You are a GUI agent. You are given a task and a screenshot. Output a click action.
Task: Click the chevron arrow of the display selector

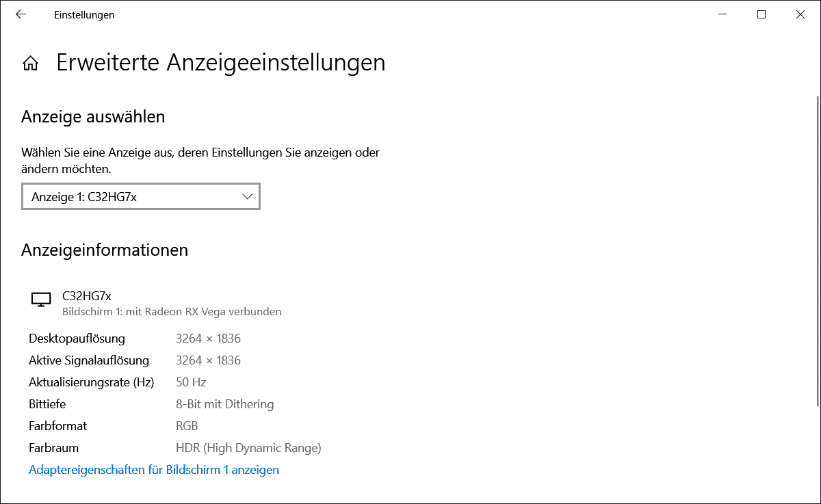[248, 197]
